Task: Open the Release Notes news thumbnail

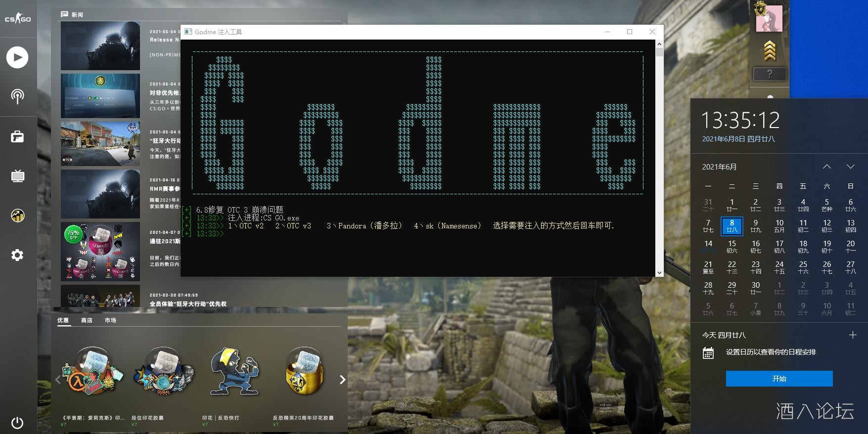Action: 100,46
